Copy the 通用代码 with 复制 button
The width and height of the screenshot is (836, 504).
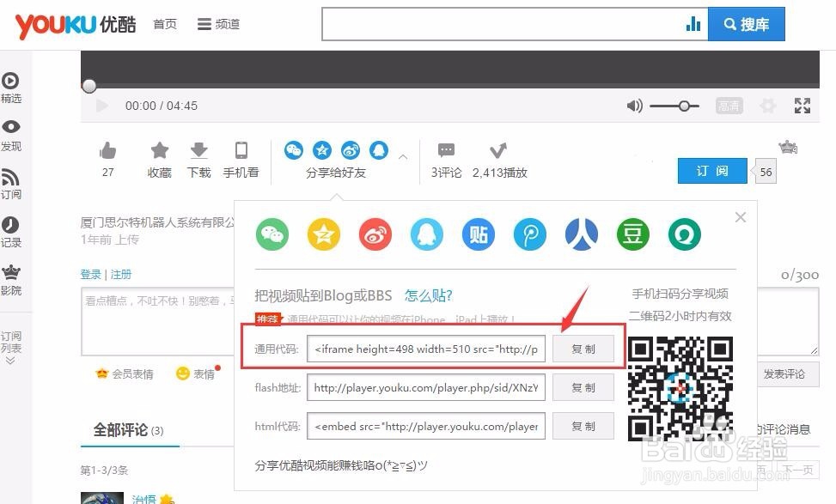point(583,349)
